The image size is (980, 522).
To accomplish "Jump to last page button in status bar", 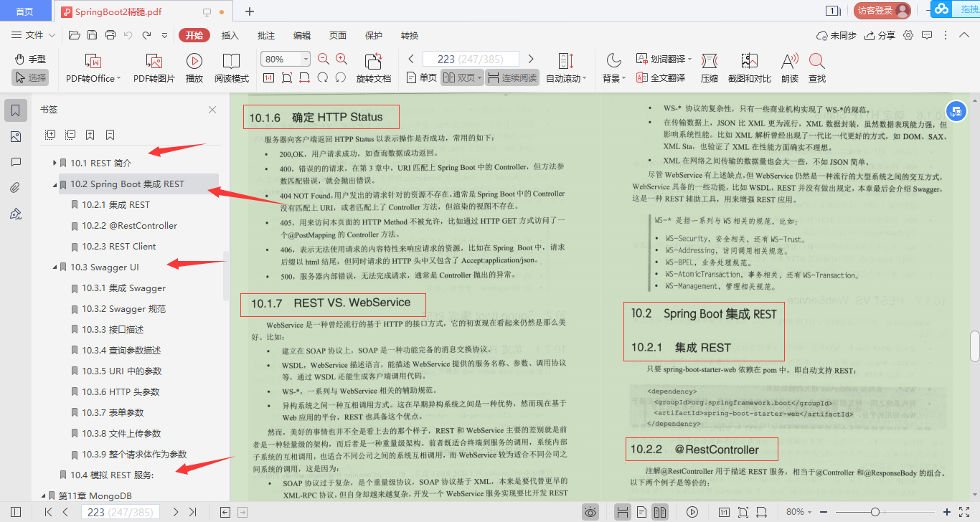I will 192,512.
